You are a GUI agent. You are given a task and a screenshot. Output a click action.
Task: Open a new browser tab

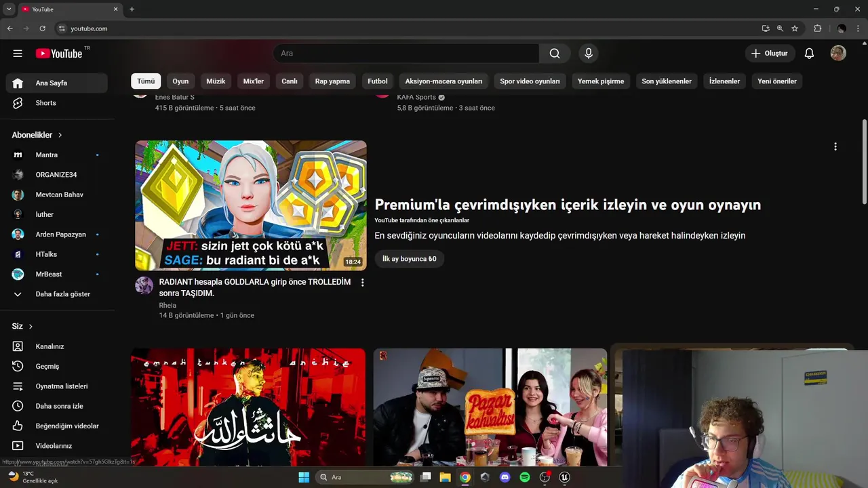pyautogui.click(x=132, y=9)
